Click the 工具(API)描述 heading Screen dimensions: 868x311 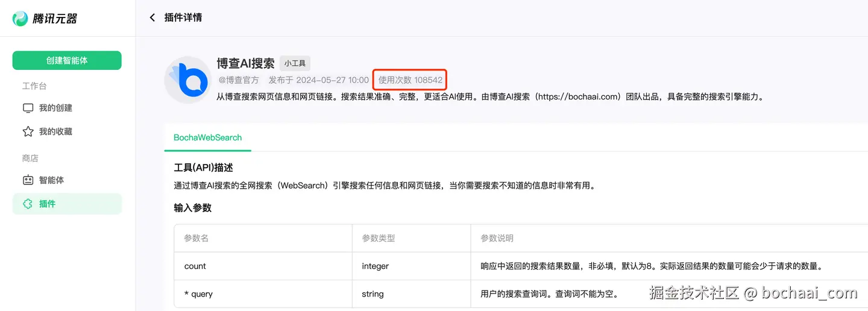click(x=203, y=168)
